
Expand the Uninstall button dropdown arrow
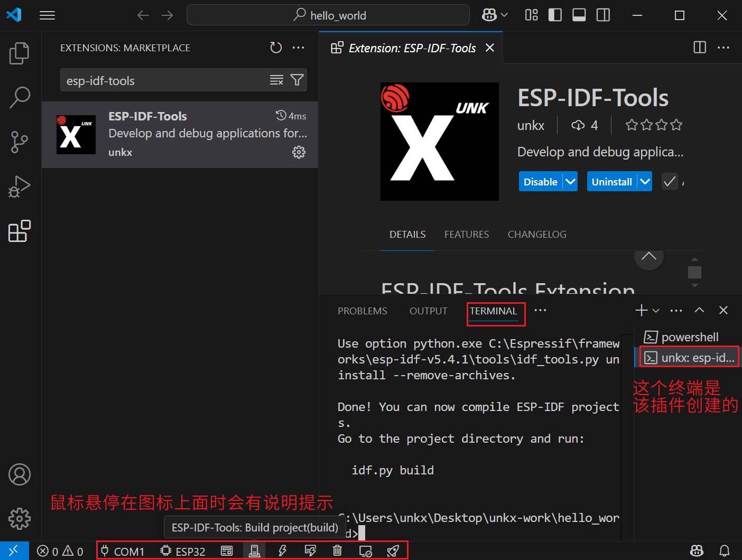(645, 182)
